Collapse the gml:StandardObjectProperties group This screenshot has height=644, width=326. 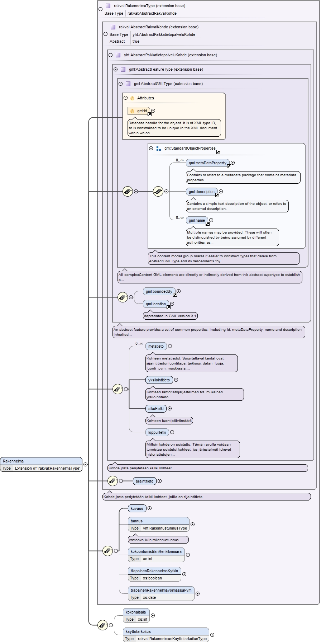tap(151, 148)
